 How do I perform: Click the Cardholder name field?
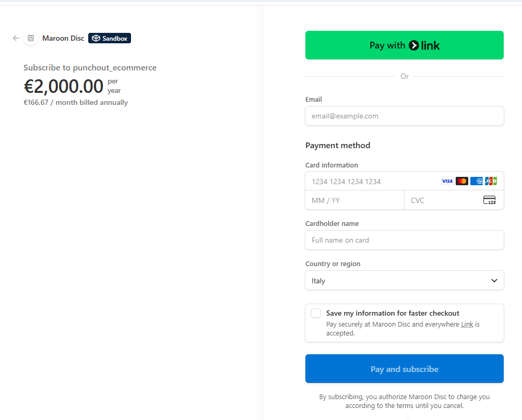(405, 240)
